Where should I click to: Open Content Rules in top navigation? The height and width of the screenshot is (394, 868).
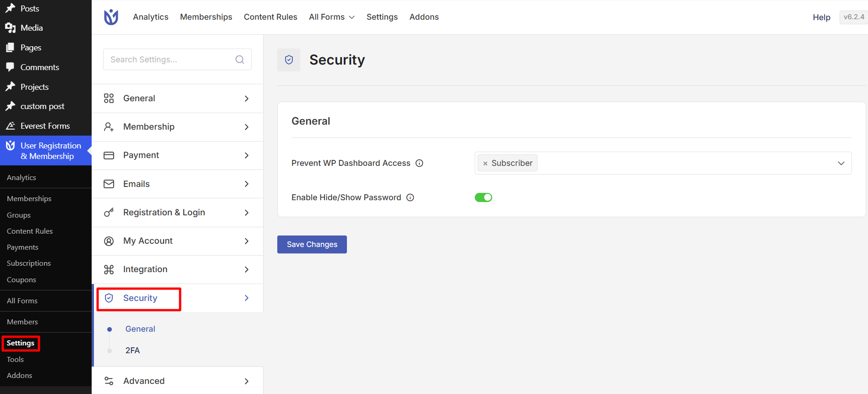tap(270, 17)
